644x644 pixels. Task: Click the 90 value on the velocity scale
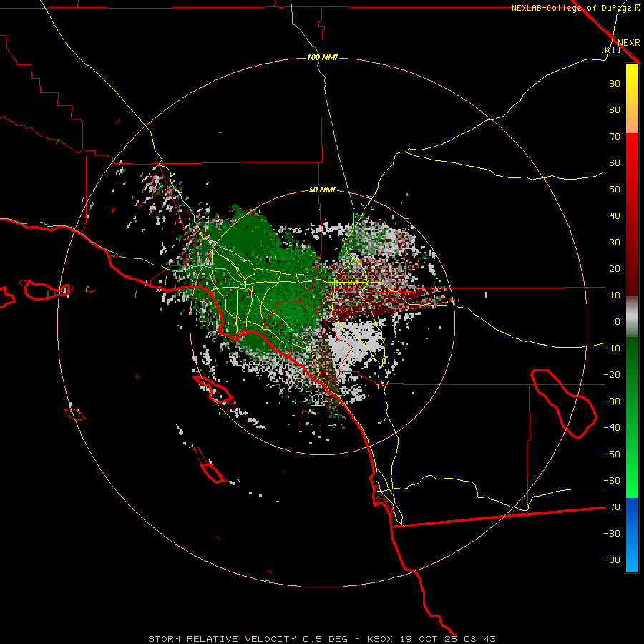click(x=615, y=84)
